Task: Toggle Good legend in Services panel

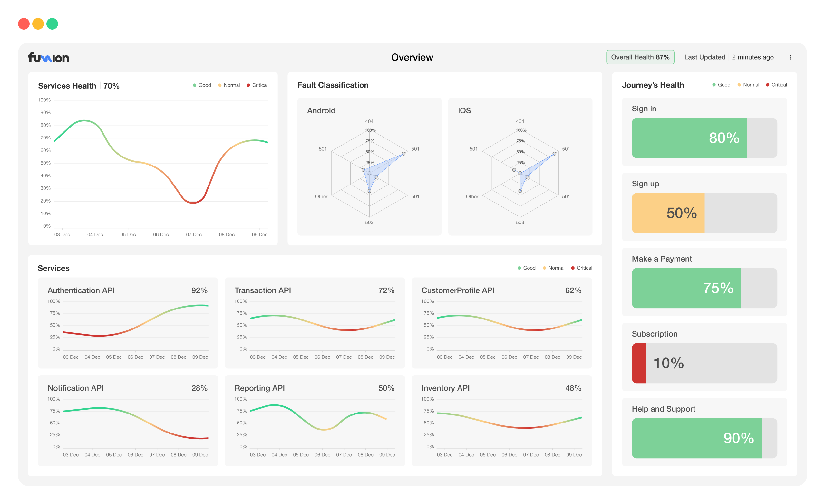Action: tap(526, 268)
